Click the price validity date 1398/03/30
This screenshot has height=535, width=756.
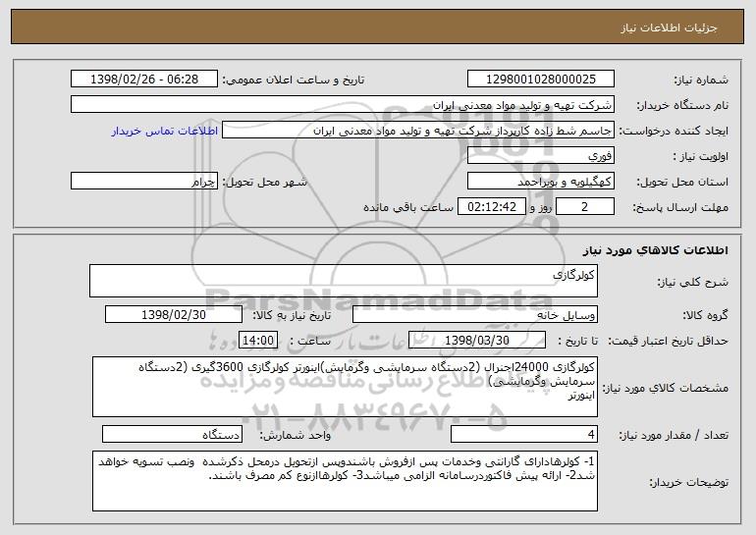point(477,340)
